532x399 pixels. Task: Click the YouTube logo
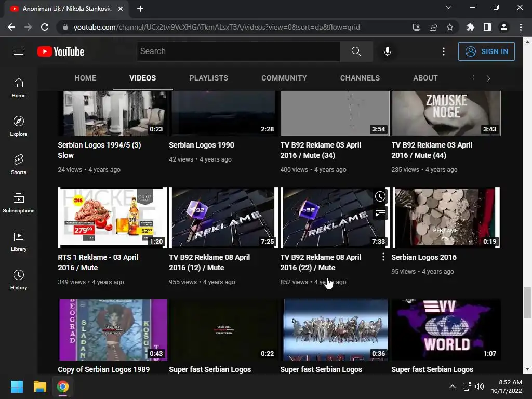point(61,51)
